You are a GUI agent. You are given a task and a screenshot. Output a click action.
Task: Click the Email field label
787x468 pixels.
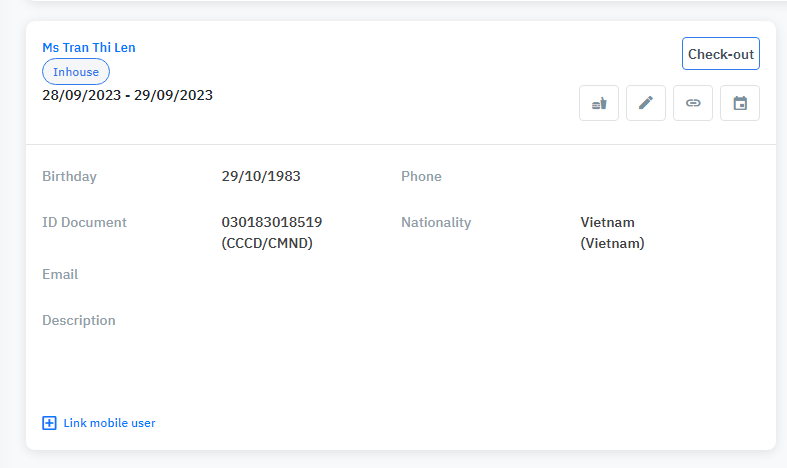pos(60,274)
